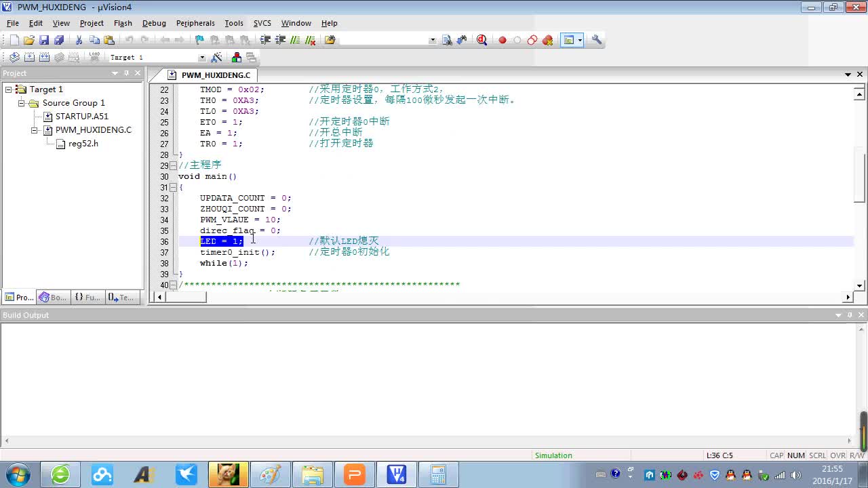The image size is (868, 488).
Task: Click the LOAD download icon
Action: (94, 58)
